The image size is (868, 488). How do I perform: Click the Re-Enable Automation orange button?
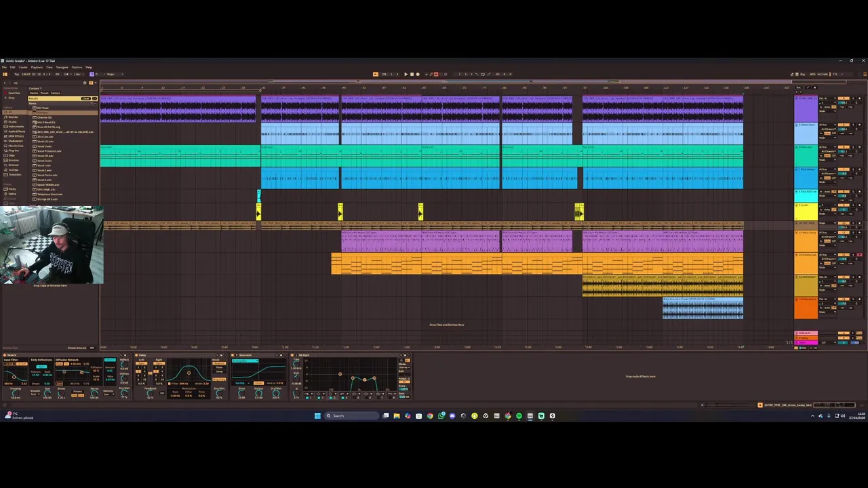(436, 74)
